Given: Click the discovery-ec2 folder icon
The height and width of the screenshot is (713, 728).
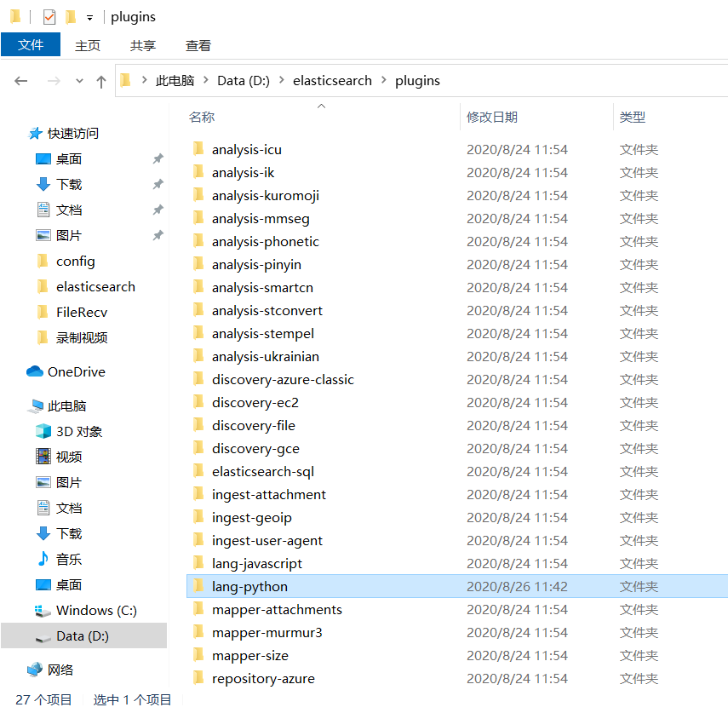Looking at the screenshot, I should coord(198,401).
